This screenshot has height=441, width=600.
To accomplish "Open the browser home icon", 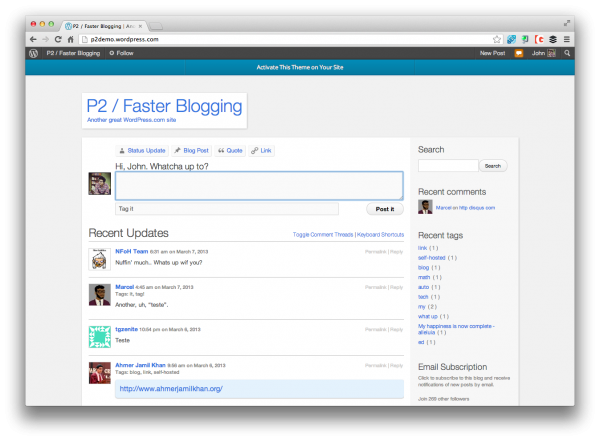I will pos(70,39).
